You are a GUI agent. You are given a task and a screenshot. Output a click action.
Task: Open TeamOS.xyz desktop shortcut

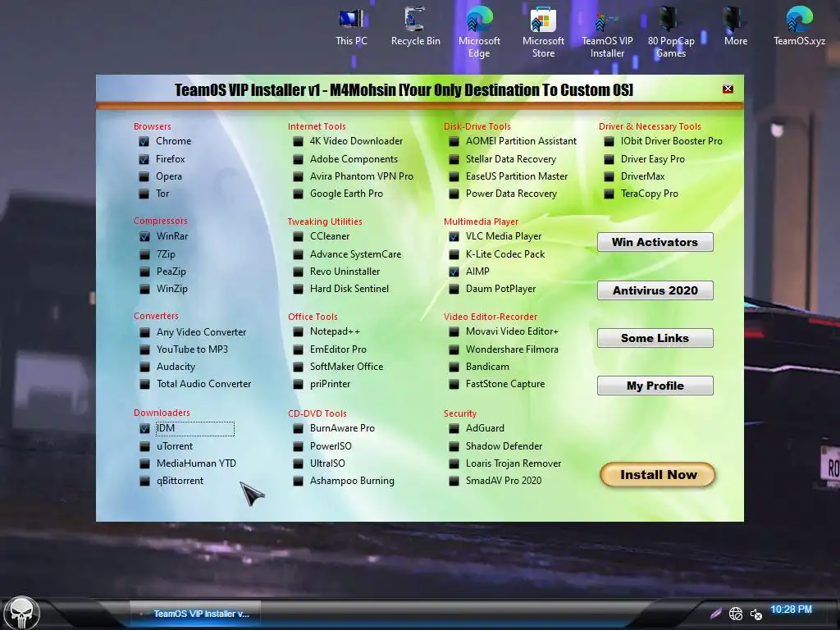tap(799, 27)
